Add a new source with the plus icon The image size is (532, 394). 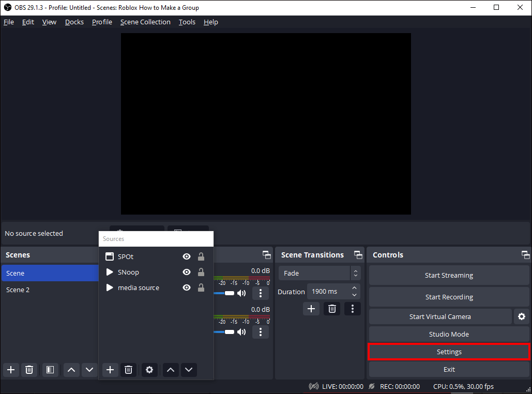(110, 370)
